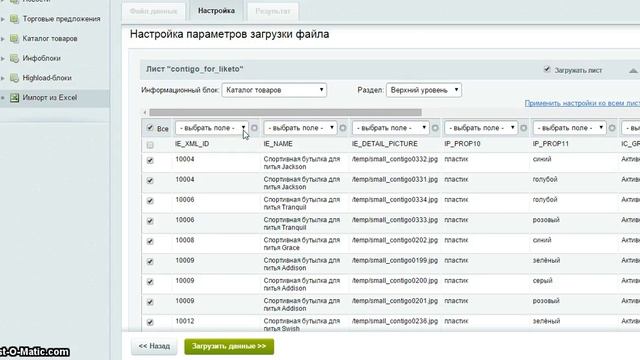Uncheck row with contigo0331.jpg
Image resolution: width=640 pixels, height=360 pixels.
(x=150, y=180)
